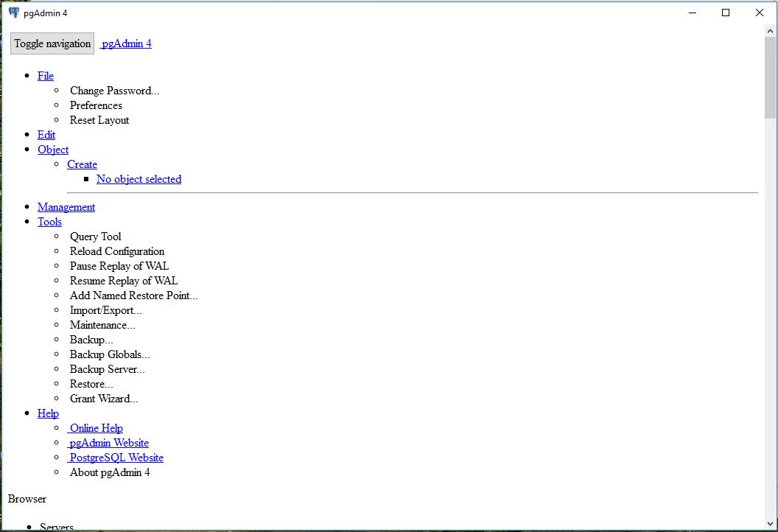
Task: Expand the Tools menu
Action: coord(49,222)
